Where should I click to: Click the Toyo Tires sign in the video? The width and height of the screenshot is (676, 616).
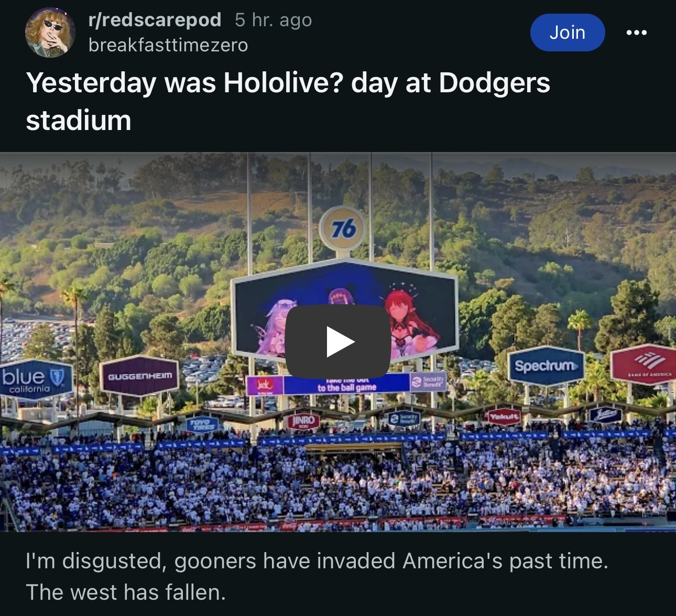pos(202,424)
